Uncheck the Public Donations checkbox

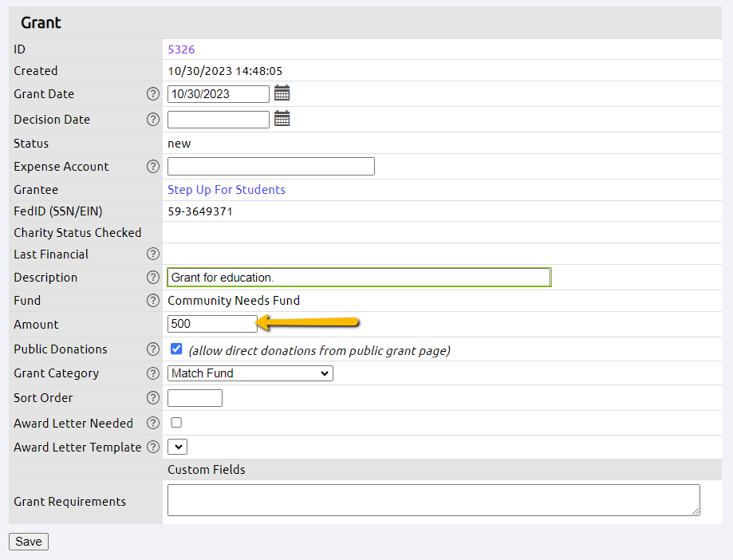[x=176, y=349]
